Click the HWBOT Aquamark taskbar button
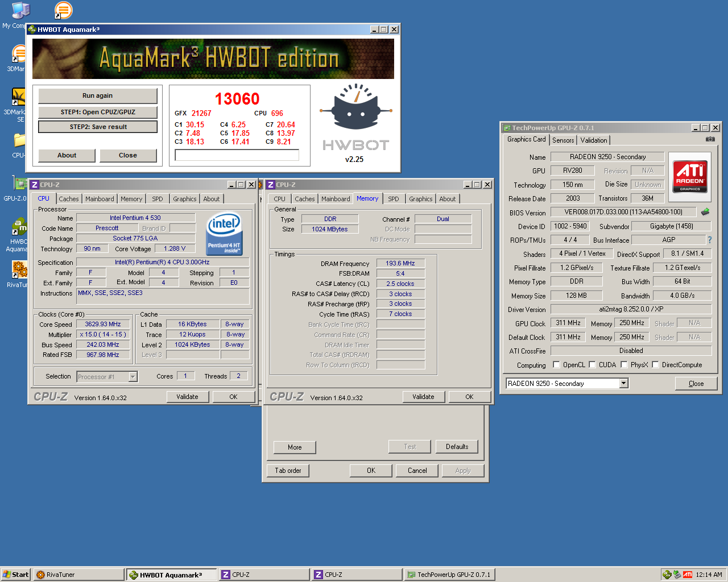The height and width of the screenshot is (582, 728). coord(172,575)
